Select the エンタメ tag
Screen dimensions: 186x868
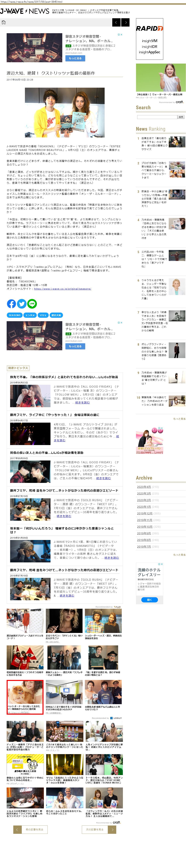click(x=30, y=315)
